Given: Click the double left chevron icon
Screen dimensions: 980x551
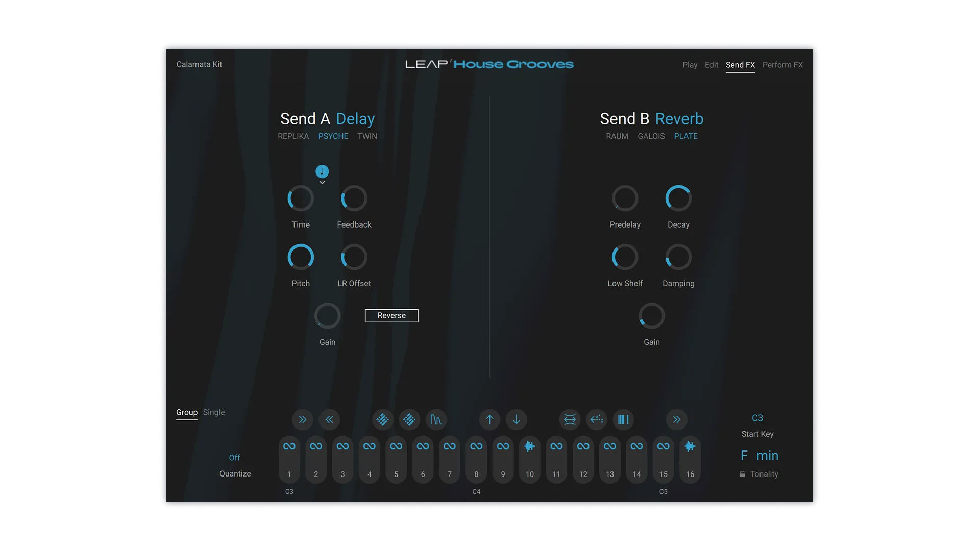Looking at the screenshot, I should (x=329, y=419).
